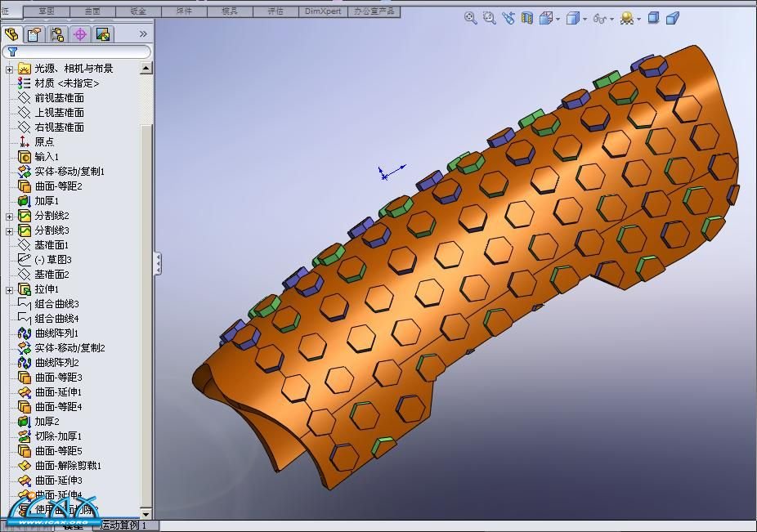The image size is (757, 532).
Task: Open the DimXpertManager crosshair tab icon
Action: point(80,34)
